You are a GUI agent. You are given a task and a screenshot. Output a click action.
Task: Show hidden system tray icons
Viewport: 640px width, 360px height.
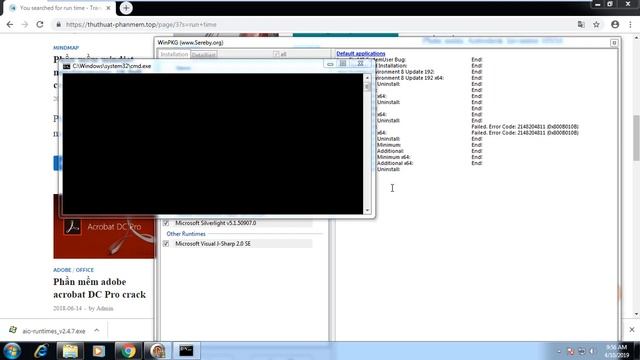559,351
